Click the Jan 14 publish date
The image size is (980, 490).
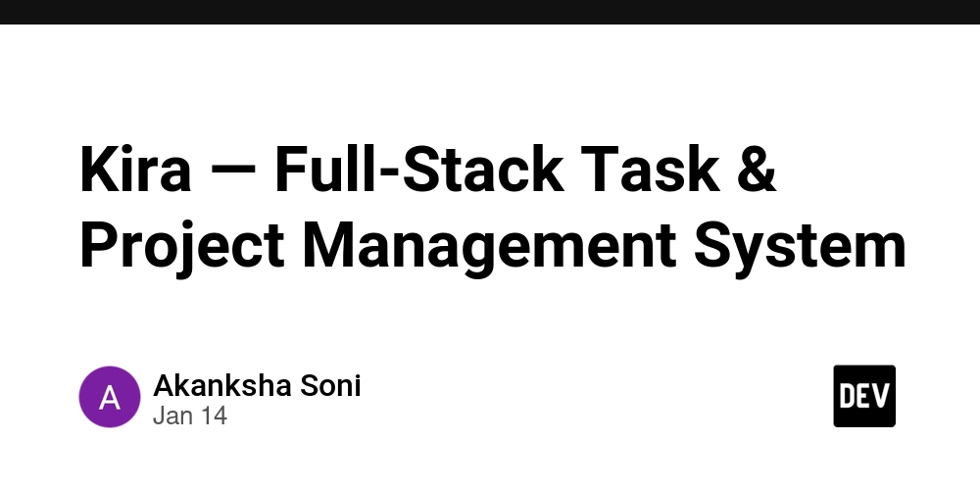point(190,416)
